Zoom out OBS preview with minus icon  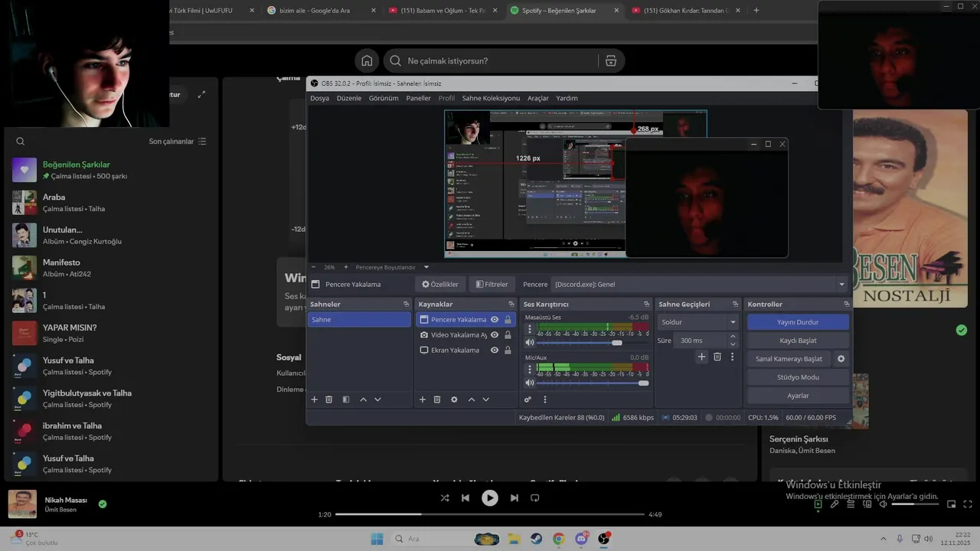point(313,267)
